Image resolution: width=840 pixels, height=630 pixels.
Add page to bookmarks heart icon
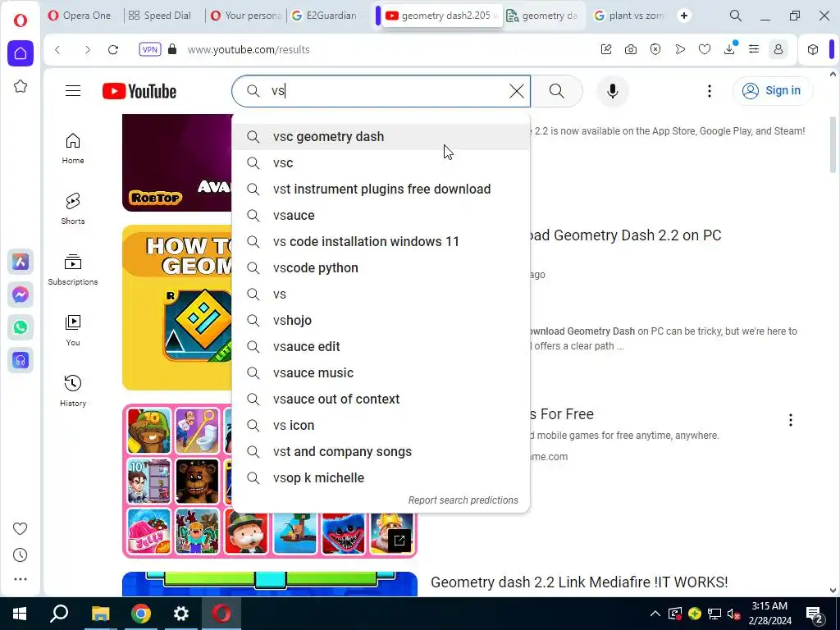[x=705, y=50]
